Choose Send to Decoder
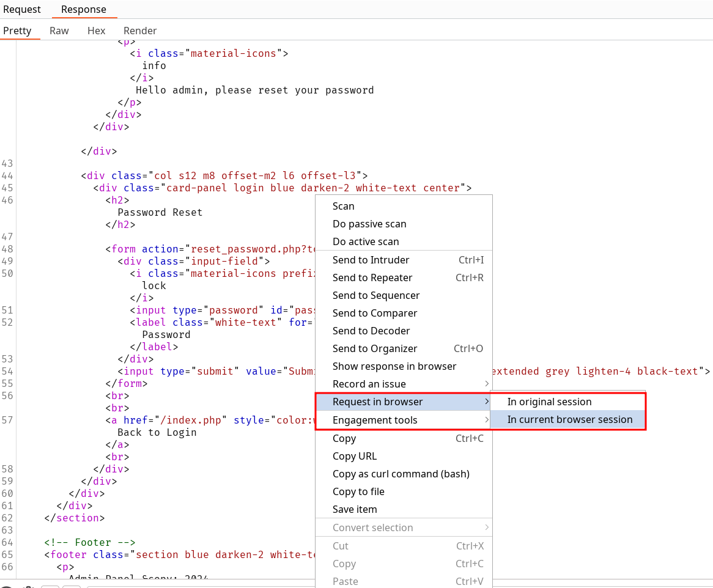The height and width of the screenshot is (588, 713). [x=371, y=331]
